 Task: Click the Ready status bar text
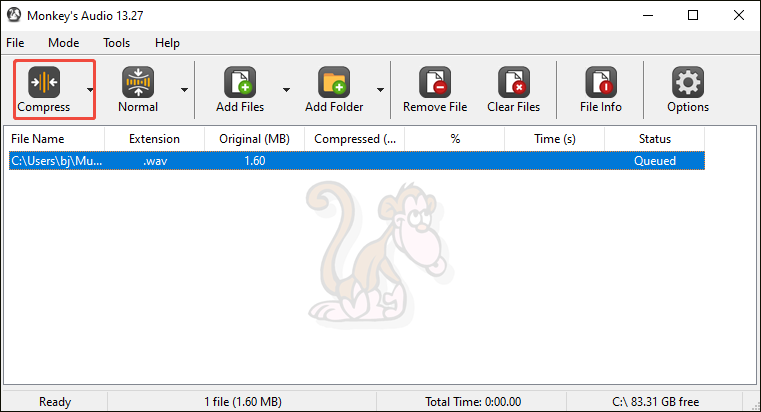point(55,402)
